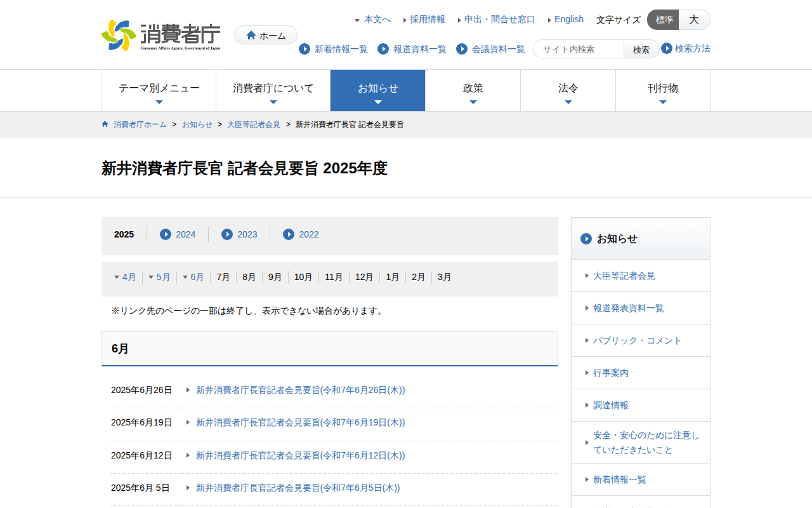Open the June 26 press conference summary link
The image size is (812, 508).
tap(299, 390)
